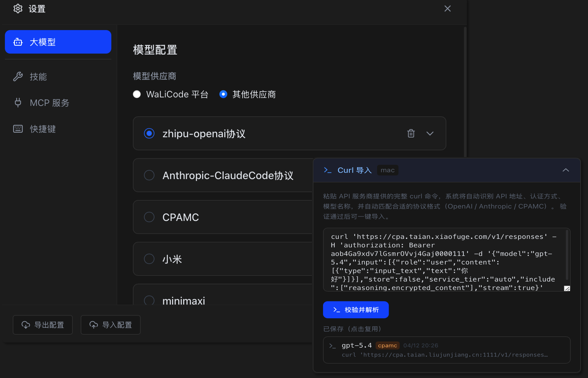Select the Anthropic-ClaudeCode协议 provider radio
Screen dimensions: 588x378
click(x=149, y=175)
